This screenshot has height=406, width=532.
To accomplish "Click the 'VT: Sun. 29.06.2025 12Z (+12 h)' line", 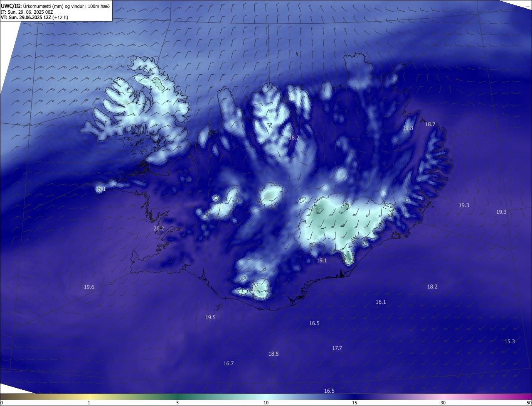I will click(34, 18).
